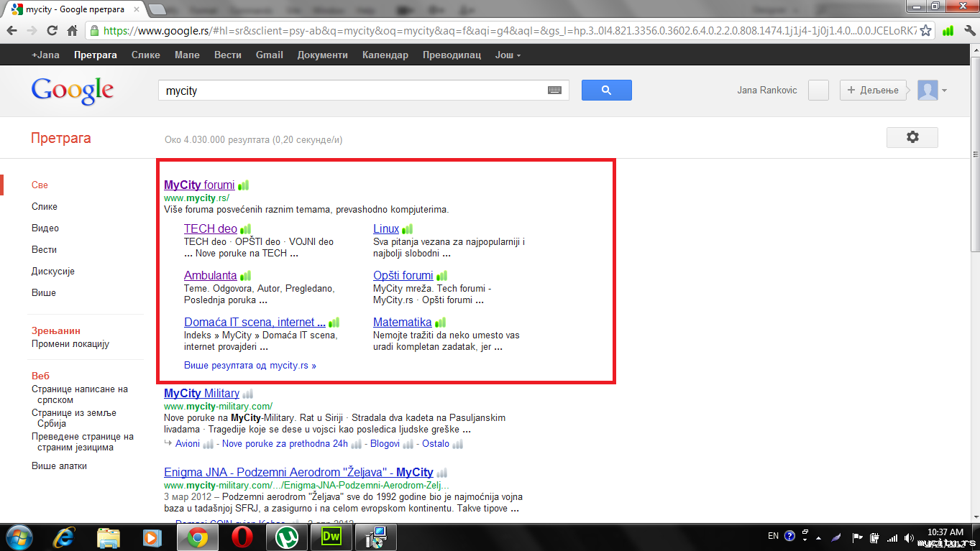The height and width of the screenshot is (551, 980).
Task: Click the notifications box beside Jana Rankovic
Action: tap(819, 90)
